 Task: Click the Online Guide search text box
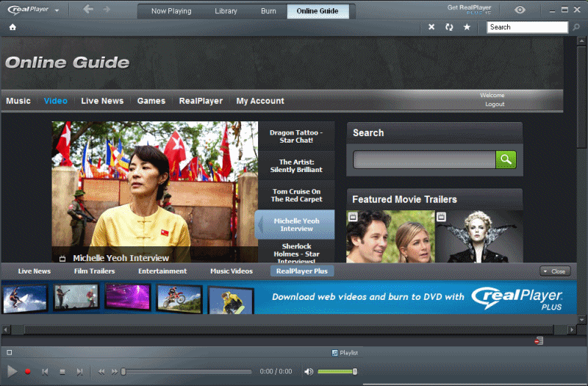[x=424, y=160]
